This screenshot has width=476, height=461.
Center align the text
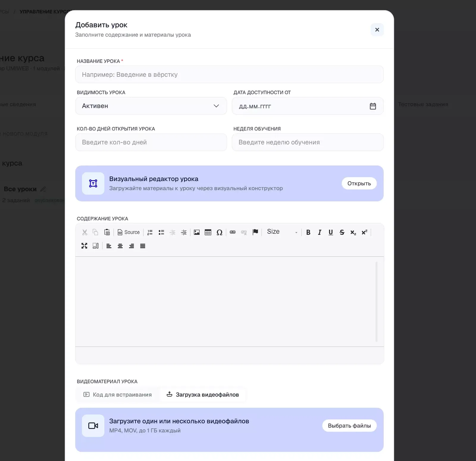pyautogui.click(x=120, y=246)
